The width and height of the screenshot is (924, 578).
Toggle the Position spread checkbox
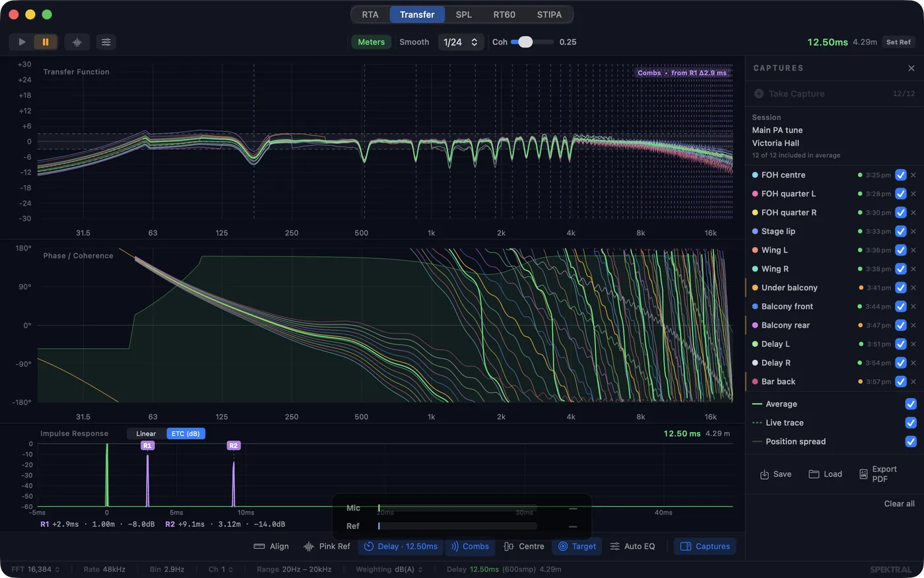pyautogui.click(x=911, y=441)
